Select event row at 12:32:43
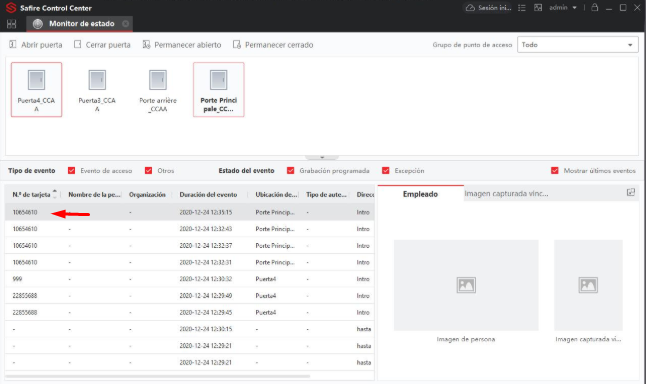646x384 pixels. [190, 229]
